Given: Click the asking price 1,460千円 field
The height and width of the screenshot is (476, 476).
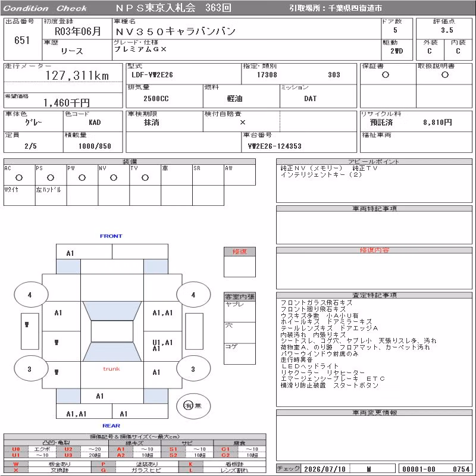Looking at the screenshot, I should [x=63, y=101].
